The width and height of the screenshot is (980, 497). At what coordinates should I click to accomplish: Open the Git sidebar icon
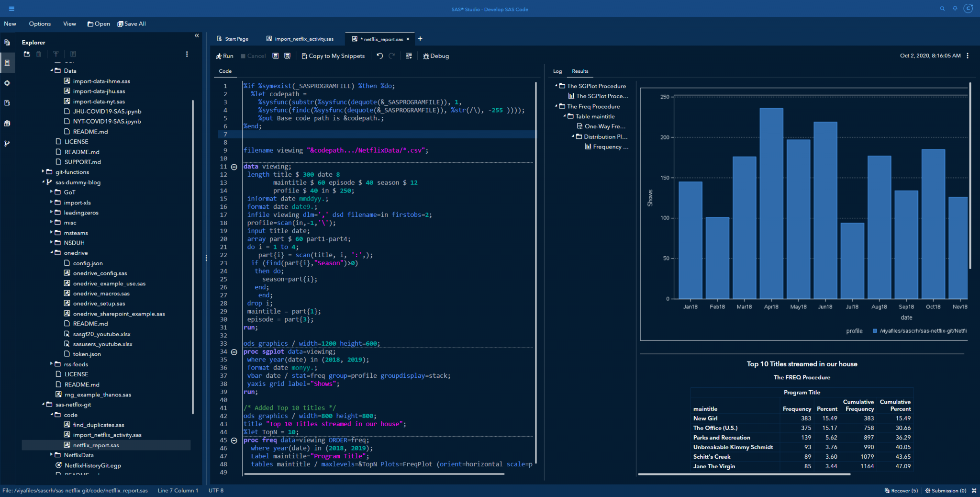[x=7, y=143]
